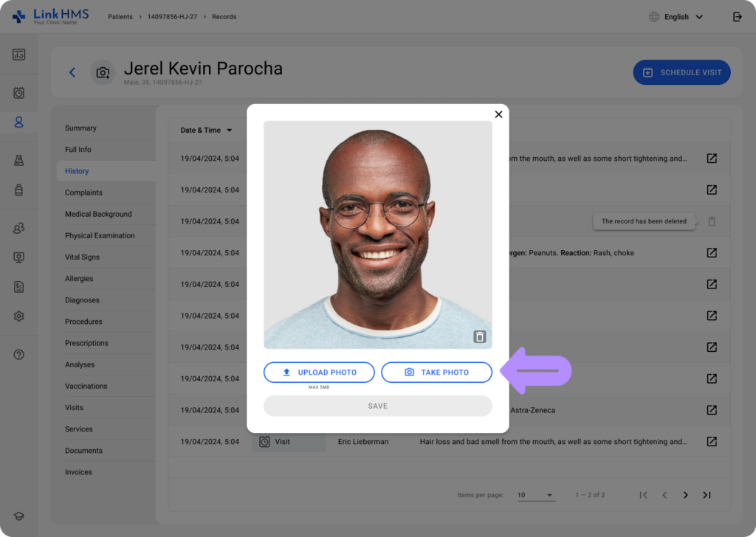Screen dimensions: 756x537
Task: Go to the next page arrow
Action: 685,495
